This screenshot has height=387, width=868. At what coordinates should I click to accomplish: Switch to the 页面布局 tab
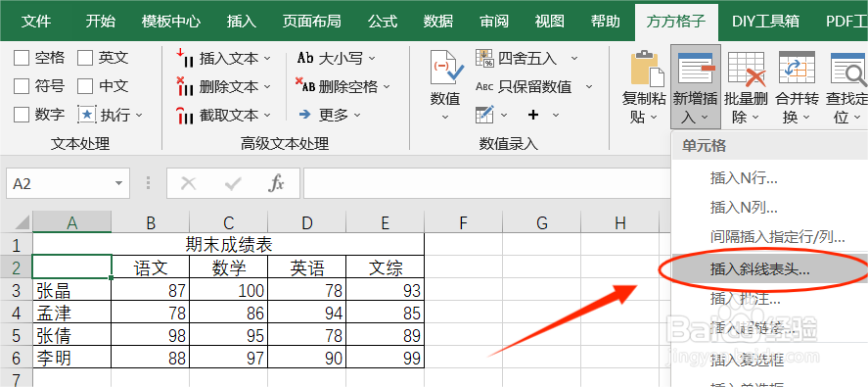pos(311,22)
